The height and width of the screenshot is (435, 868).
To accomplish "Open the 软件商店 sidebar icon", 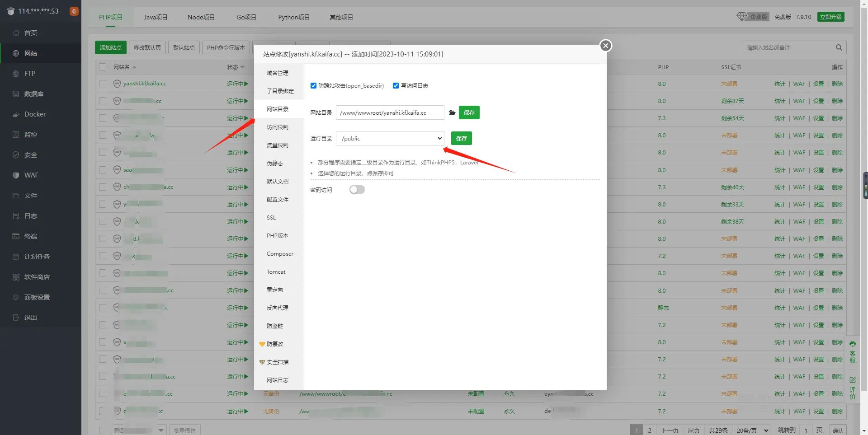I will [16, 277].
